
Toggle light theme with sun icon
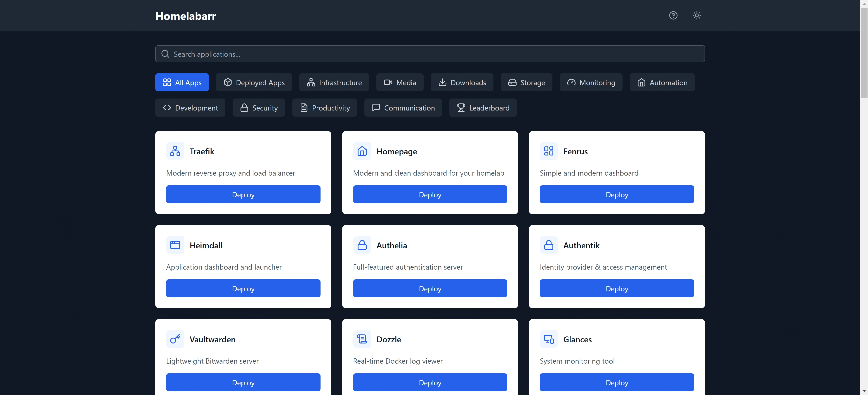coord(696,16)
